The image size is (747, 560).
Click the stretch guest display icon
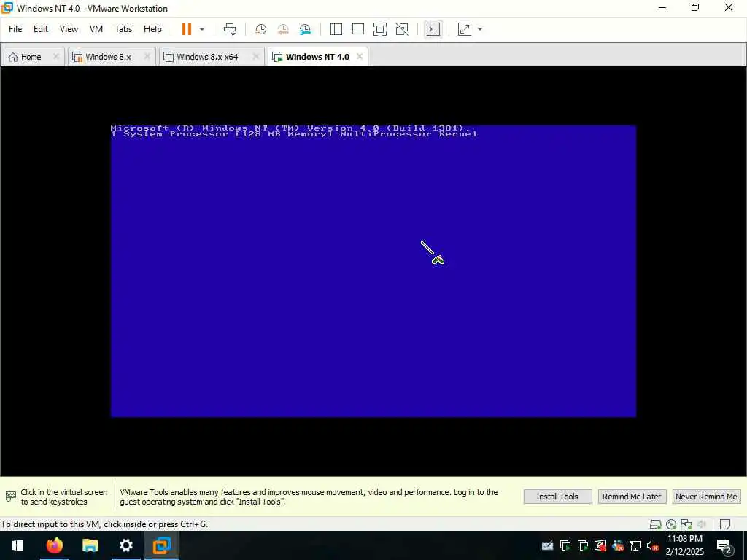(x=465, y=29)
